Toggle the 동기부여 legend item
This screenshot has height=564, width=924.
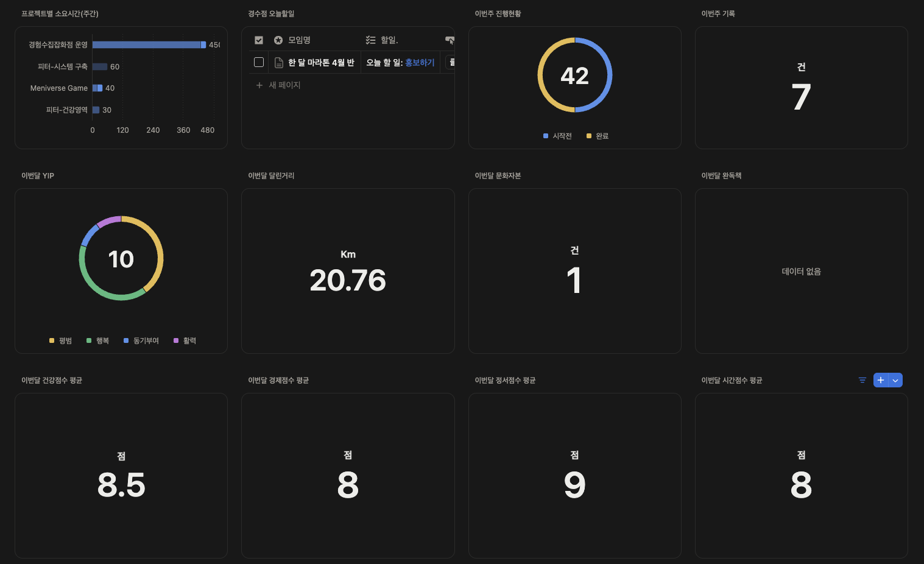pyautogui.click(x=141, y=341)
